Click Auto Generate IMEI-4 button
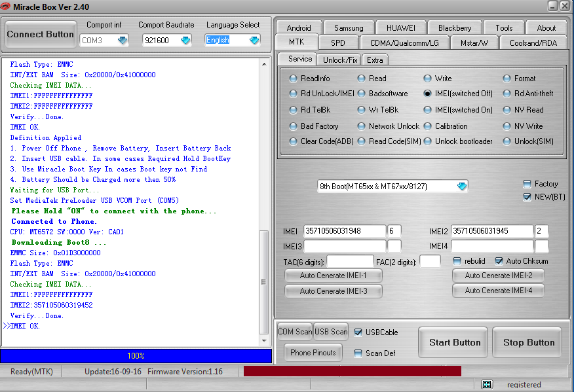 pyautogui.click(x=498, y=291)
